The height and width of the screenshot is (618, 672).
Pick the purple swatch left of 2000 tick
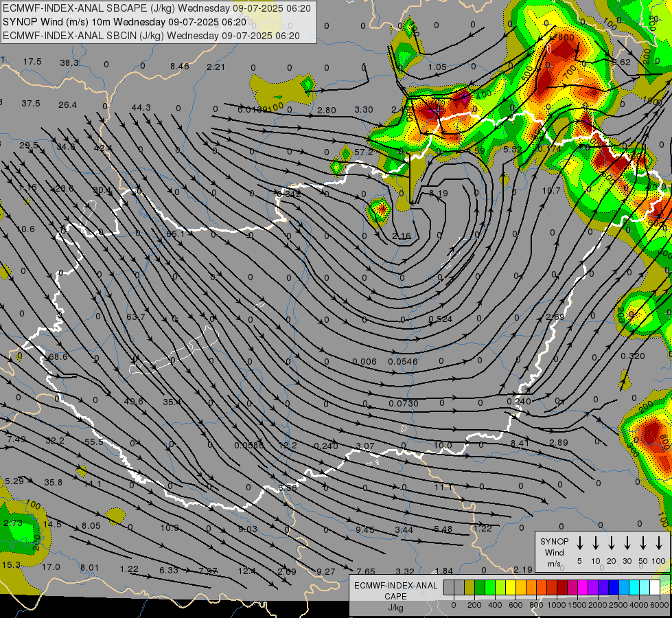pyautogui.click(x=593, y=588)
